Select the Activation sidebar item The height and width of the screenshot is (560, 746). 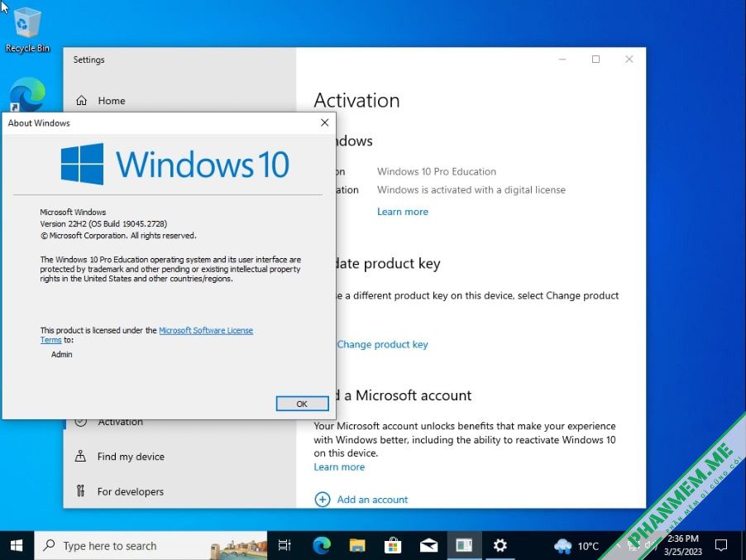pyautogui.click(x=121, y=422)
